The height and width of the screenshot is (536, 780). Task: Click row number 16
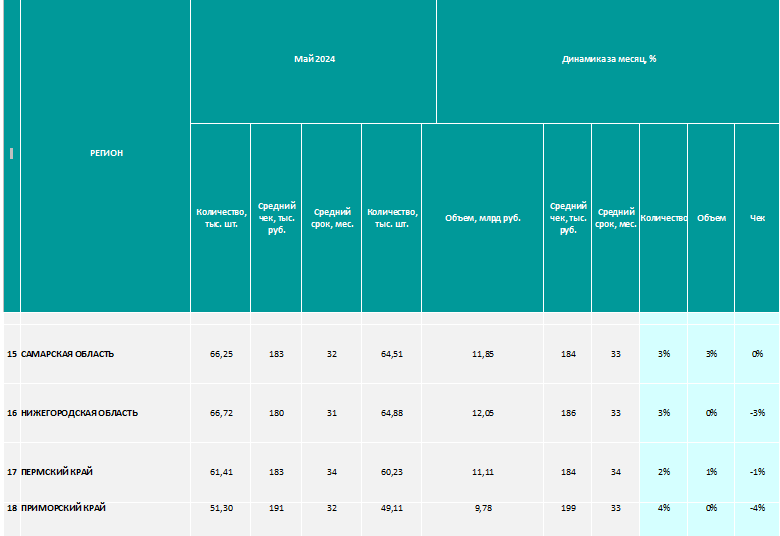click(x=12, y=413)
